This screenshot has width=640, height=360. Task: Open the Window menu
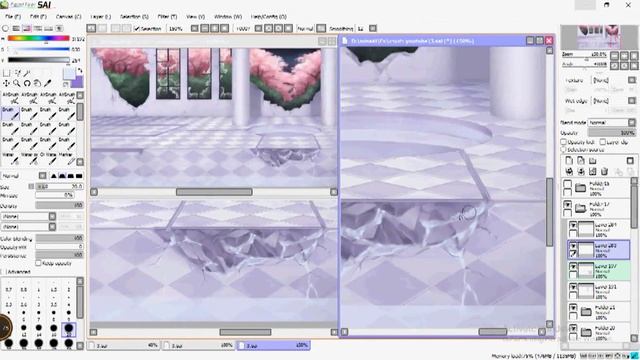pos(228,17)
